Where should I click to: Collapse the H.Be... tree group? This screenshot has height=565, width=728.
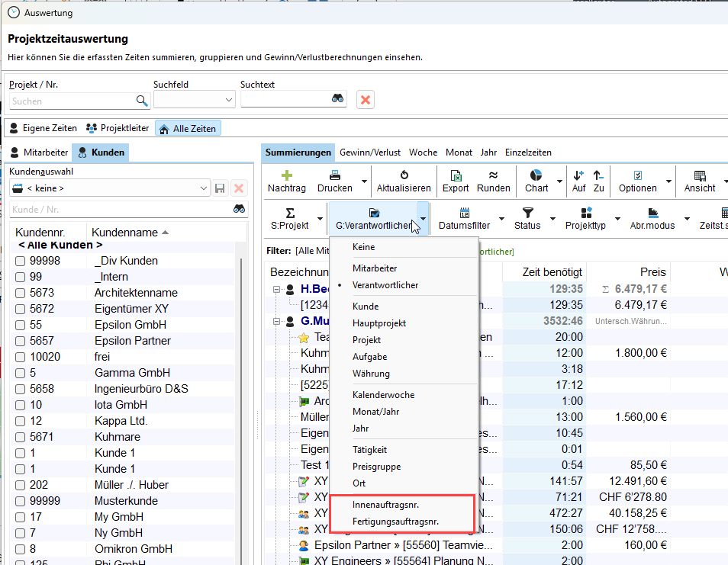pos(276,290)
